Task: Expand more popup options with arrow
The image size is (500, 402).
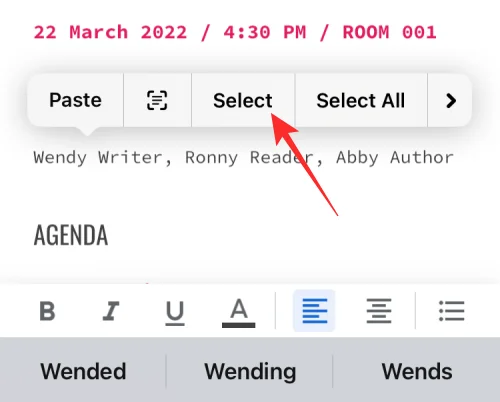Action: pyautogui.click(x=451, y=100)
